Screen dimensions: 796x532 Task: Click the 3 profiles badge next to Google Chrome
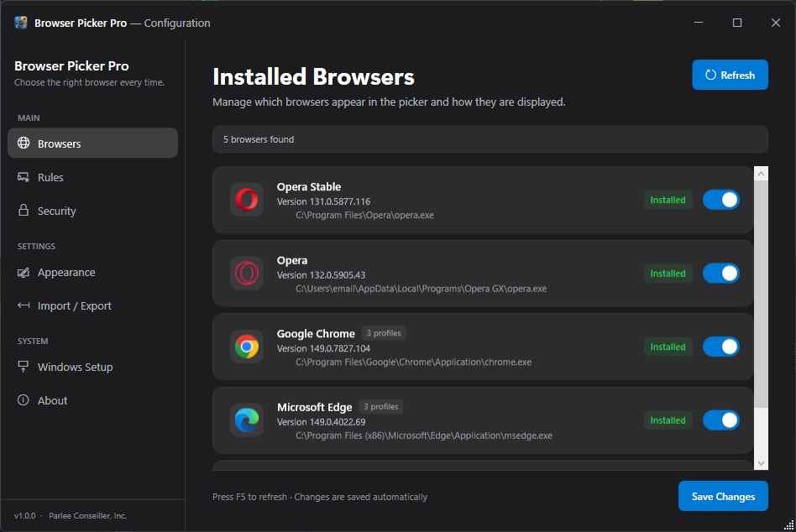click(384, 333)
